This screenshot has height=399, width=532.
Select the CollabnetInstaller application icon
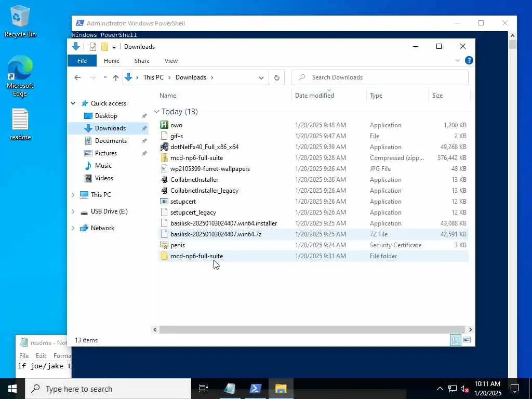tap(164, 179)
